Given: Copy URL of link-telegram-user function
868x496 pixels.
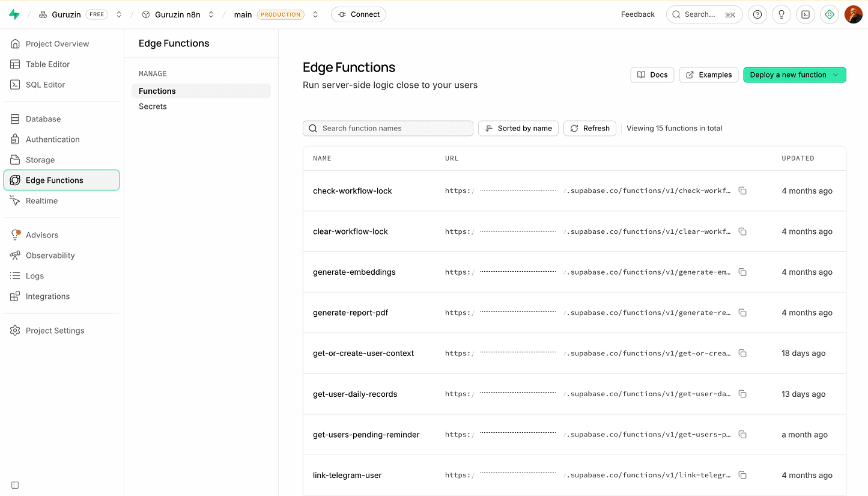Looking at the screenshot, I should [x=742, y=475].
